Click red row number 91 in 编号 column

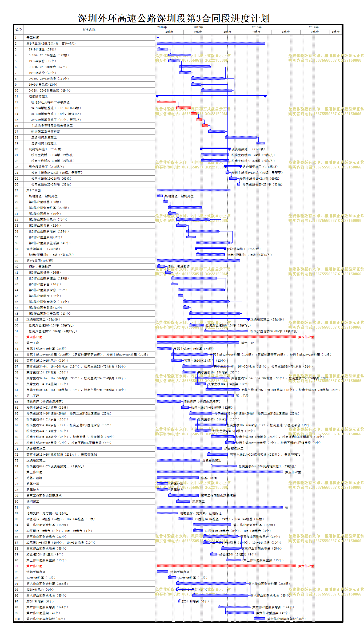click(x=17, y=566)
